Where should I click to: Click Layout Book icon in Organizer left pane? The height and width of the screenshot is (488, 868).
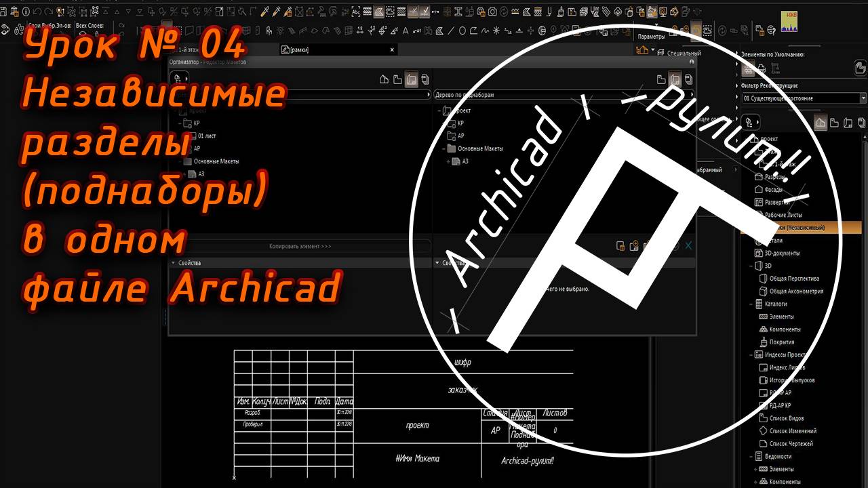(412, 80)
